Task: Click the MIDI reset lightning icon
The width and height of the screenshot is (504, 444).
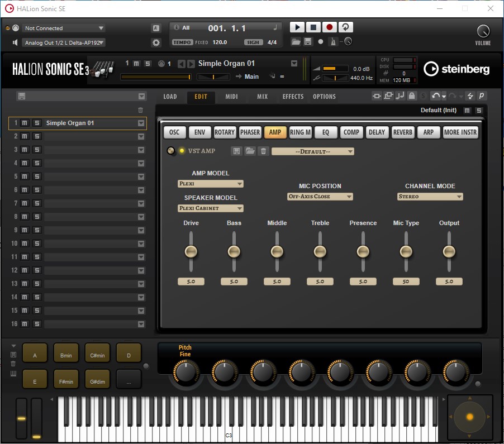Action: tap(470, 96)
